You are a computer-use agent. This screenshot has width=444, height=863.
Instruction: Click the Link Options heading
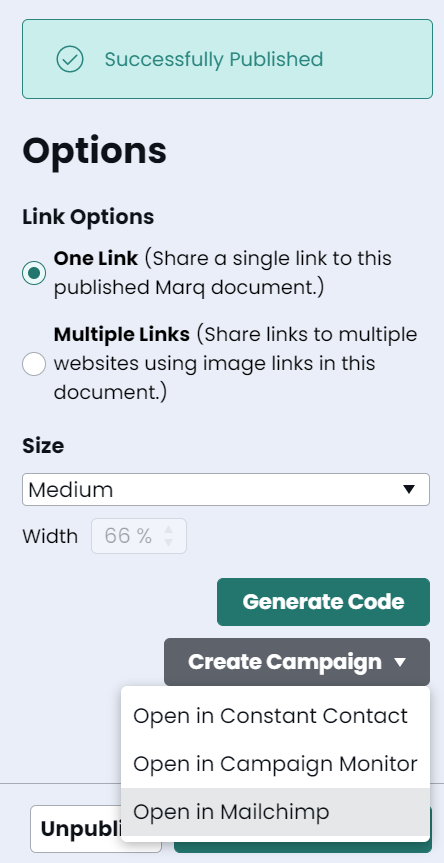pyautogui.click(x=88, y=217)
